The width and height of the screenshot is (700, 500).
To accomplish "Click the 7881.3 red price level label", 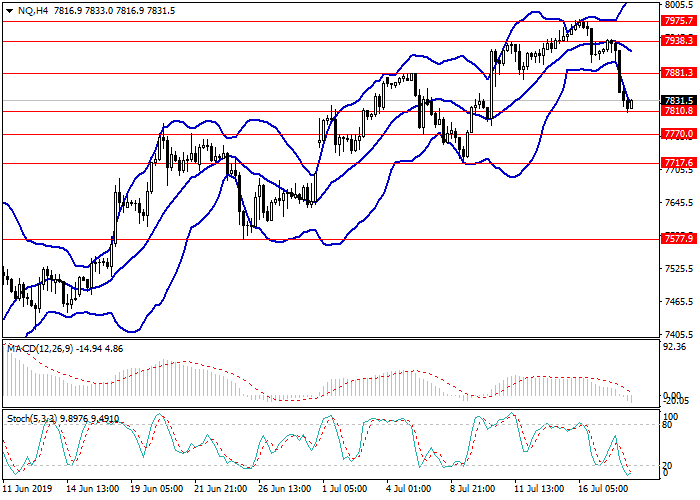I will click(678, 73).
